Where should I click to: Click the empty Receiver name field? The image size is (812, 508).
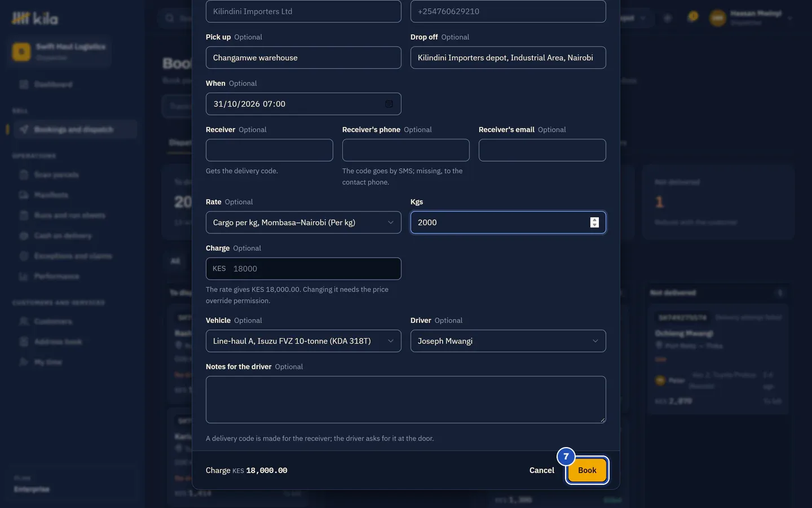(x=270, y=150)
